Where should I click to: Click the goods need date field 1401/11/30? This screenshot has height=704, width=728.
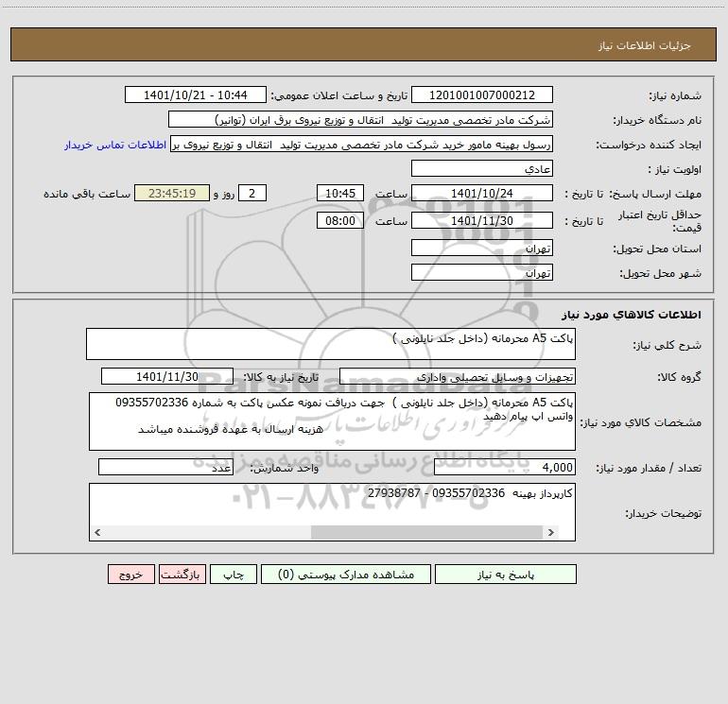[167, 376]
